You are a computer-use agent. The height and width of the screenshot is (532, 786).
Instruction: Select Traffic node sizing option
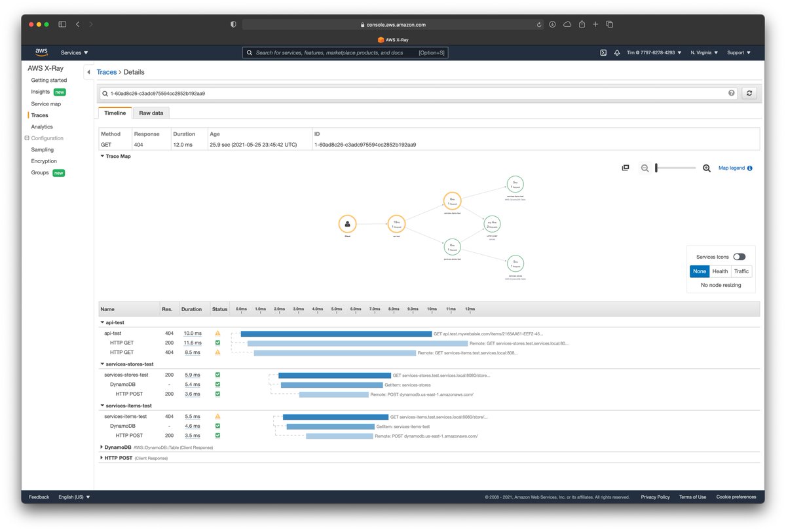tap(741, 271)
